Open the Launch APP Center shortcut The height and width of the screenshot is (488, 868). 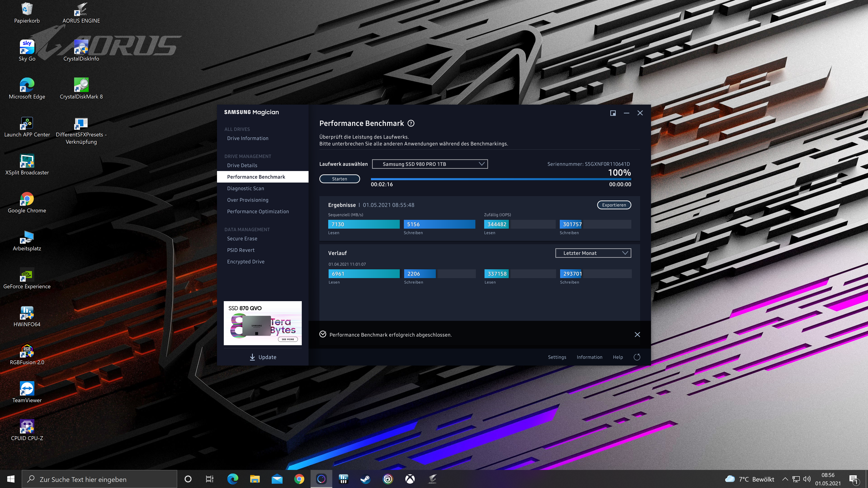27,127
